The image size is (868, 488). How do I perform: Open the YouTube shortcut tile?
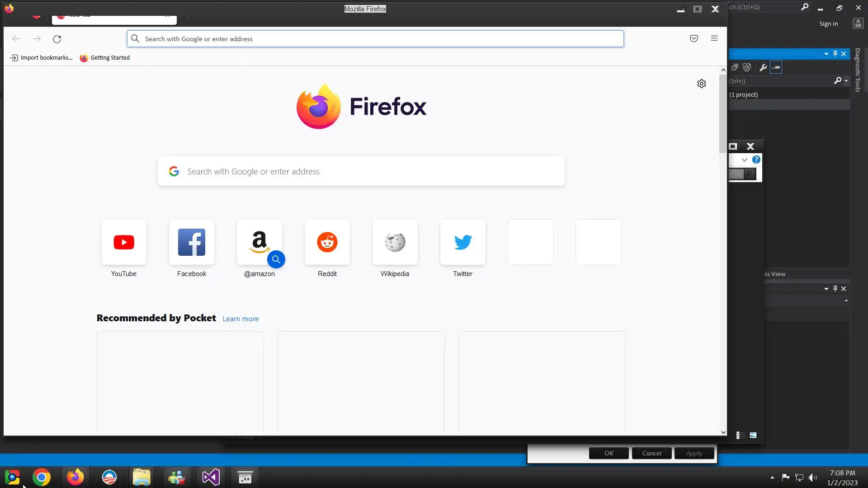tap(123, 243)
